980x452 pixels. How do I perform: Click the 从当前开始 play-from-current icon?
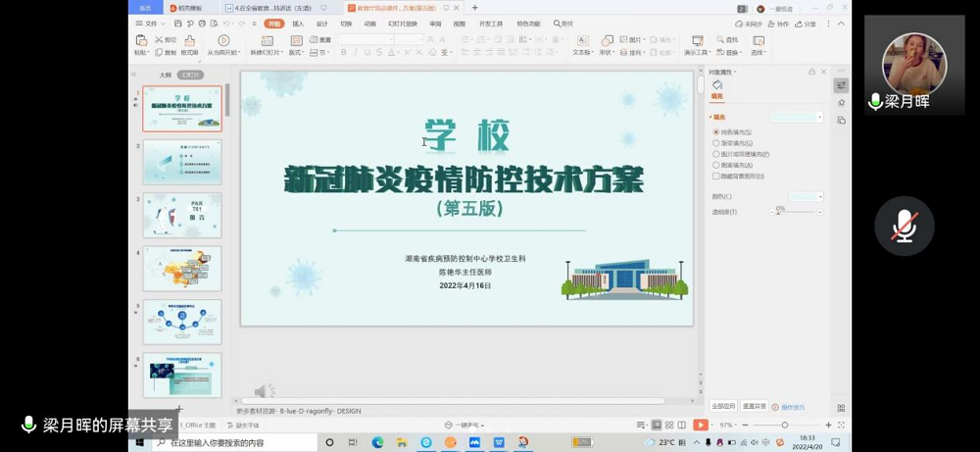(223, 41)
